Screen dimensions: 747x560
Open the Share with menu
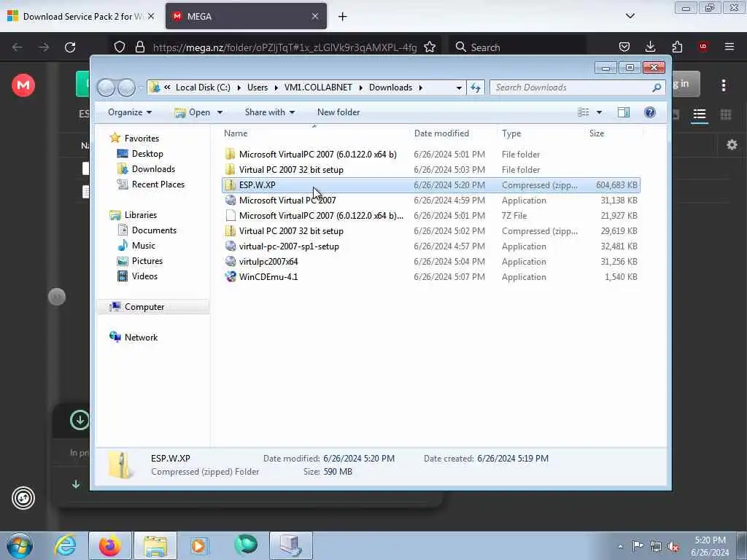coord(270,112)
